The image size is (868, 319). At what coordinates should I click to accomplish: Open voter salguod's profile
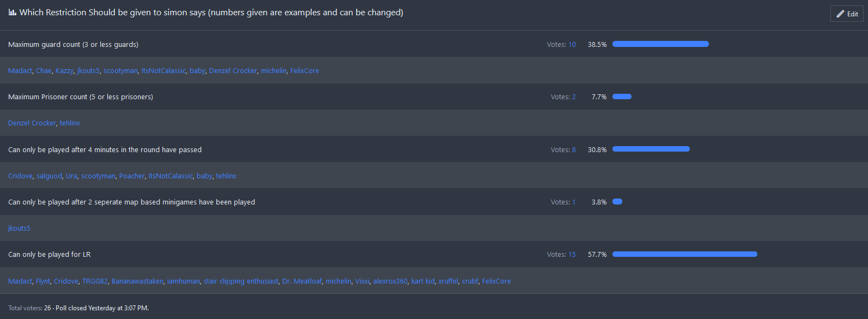pyautogui.click(x=49, y=176)
